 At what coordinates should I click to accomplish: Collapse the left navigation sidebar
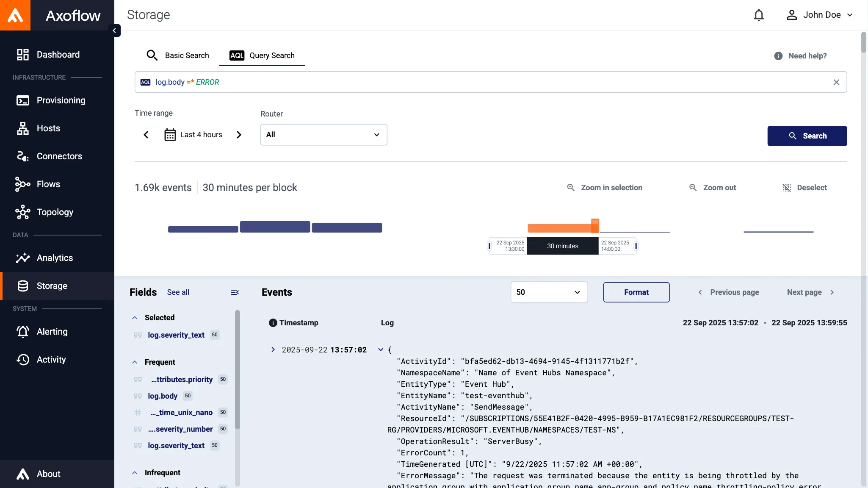114,30
